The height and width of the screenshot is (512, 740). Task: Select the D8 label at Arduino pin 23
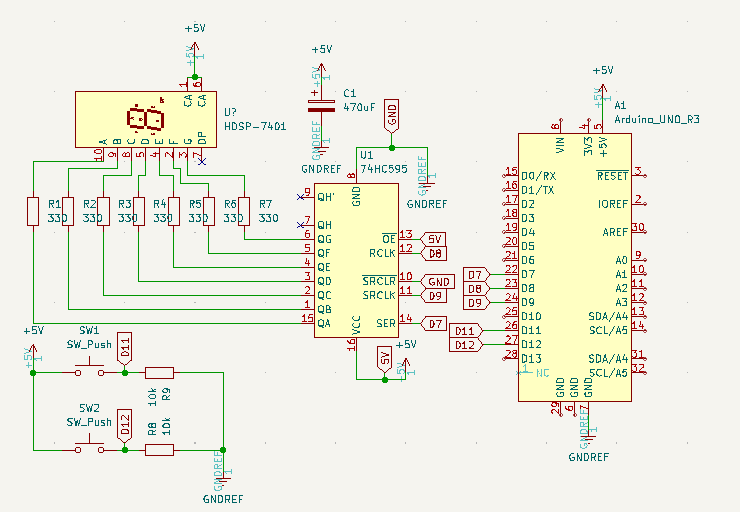point(477,288)
